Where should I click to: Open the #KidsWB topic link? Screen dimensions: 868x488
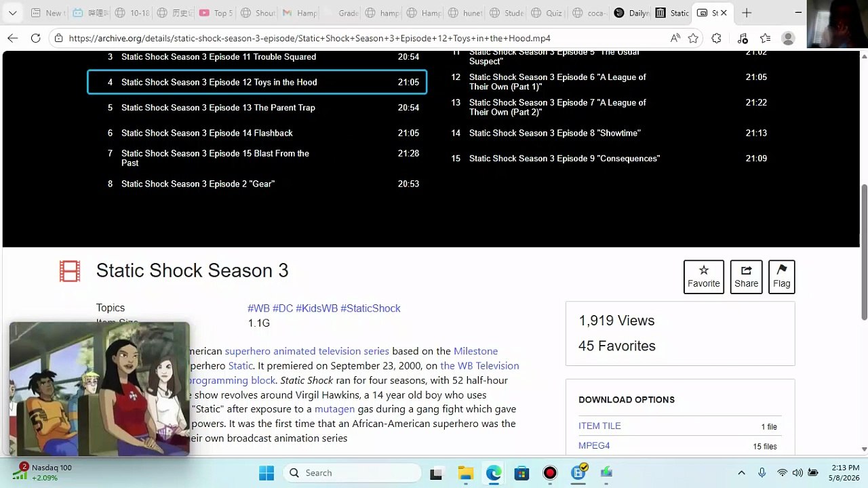(x=317, y=308)
